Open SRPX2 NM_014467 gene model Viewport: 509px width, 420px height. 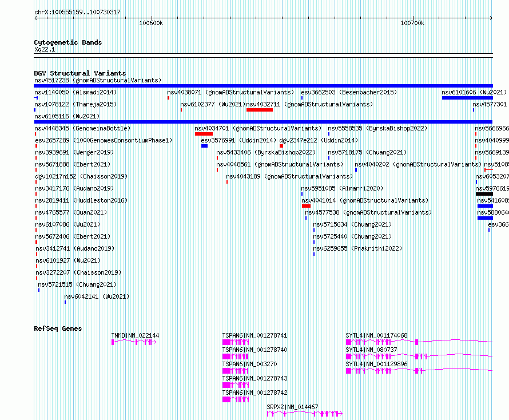(304, 414)
